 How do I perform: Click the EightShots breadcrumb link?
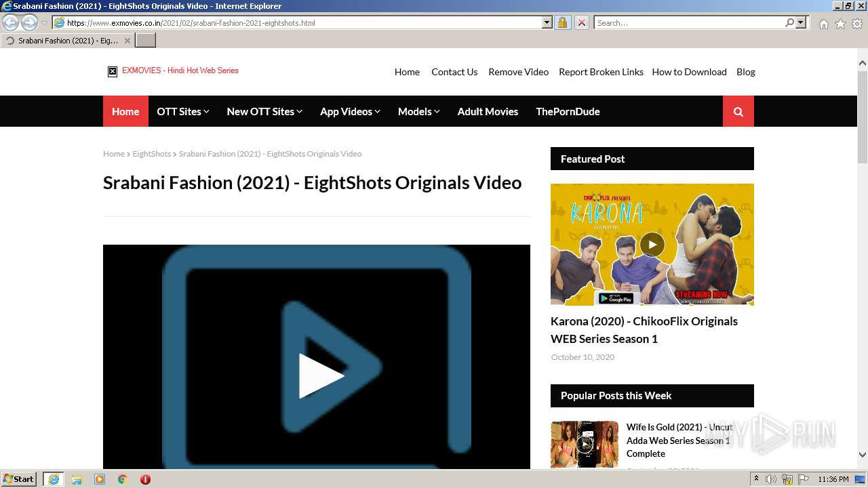pyautogui.click(x=151, y=154)
